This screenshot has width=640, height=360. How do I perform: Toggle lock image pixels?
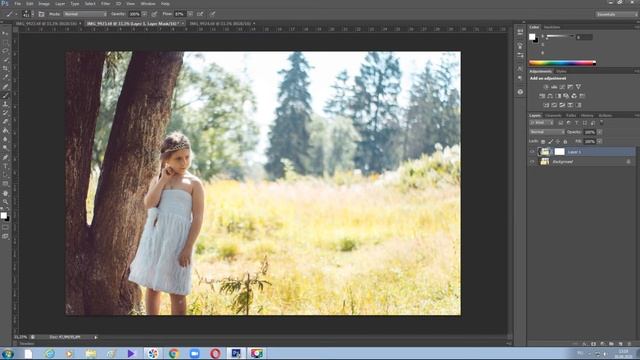551,142
